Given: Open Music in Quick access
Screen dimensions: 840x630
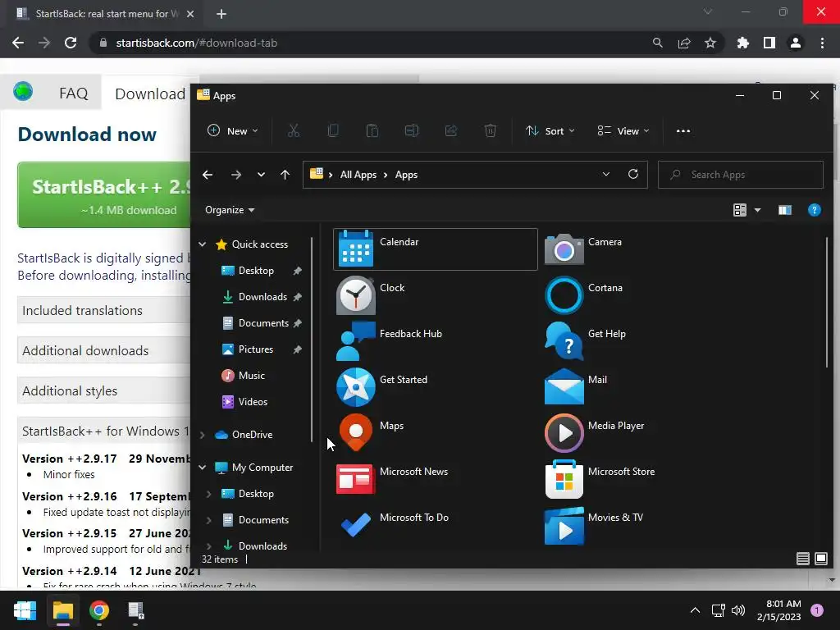Looking at the screenshot, I should coord(251,376).
